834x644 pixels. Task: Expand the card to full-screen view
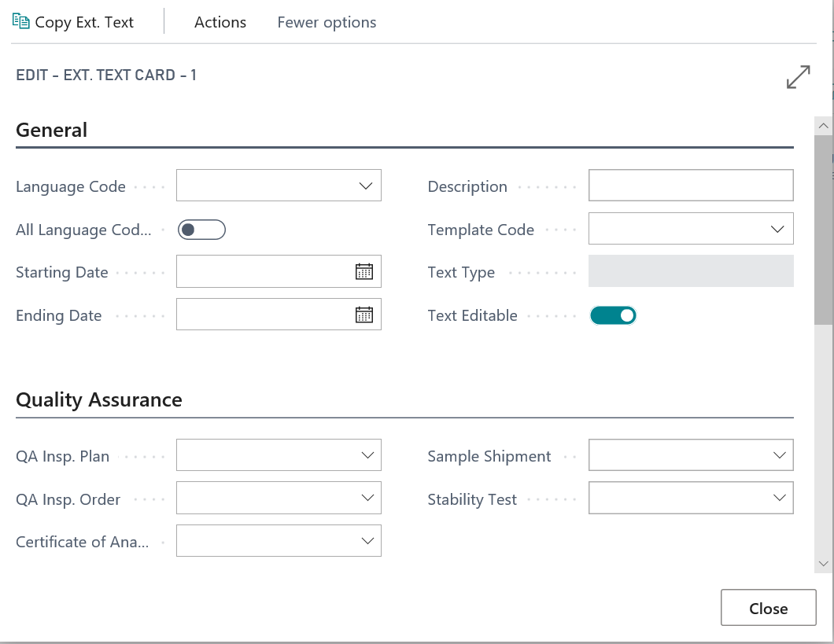pos(798,77)
